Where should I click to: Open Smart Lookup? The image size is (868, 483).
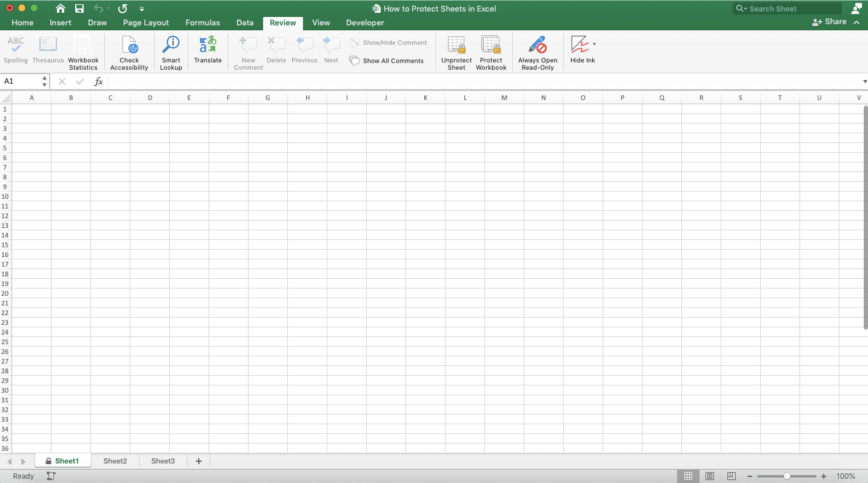point(171,53)
